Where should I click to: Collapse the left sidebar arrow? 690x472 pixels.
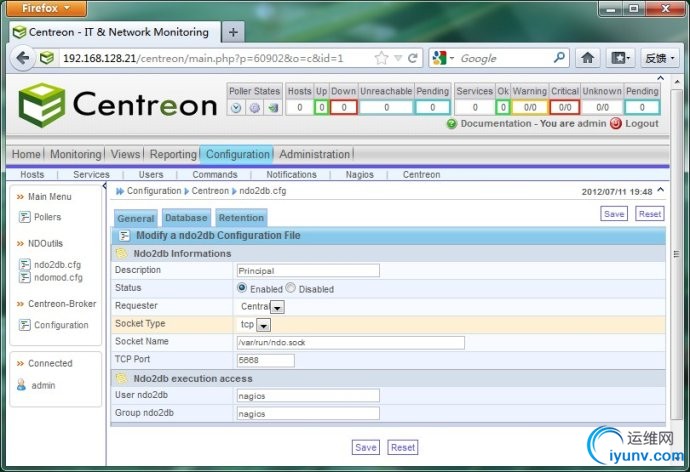pos(104,186)
